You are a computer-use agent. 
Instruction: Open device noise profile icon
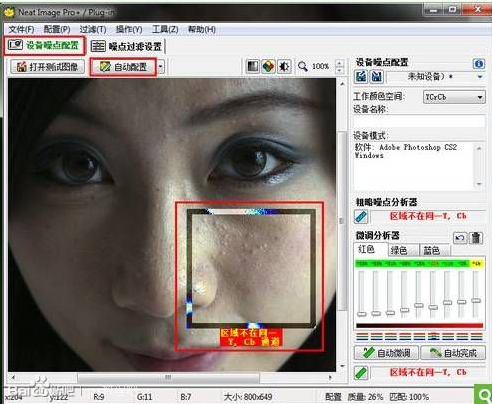tap(361, 77)
